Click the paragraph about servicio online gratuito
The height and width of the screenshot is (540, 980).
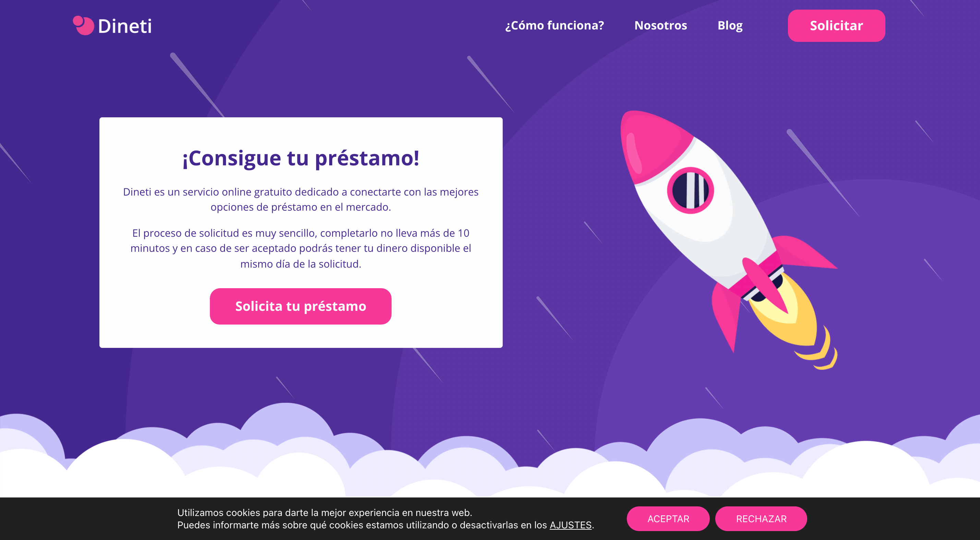tap(300, 199)
